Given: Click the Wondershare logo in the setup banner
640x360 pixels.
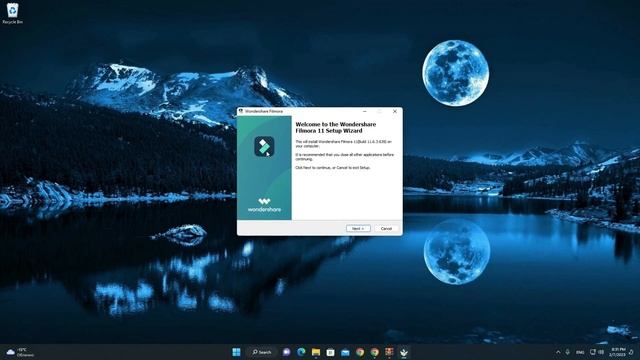Looking at the screenshot, I should (x=264, y=205).
